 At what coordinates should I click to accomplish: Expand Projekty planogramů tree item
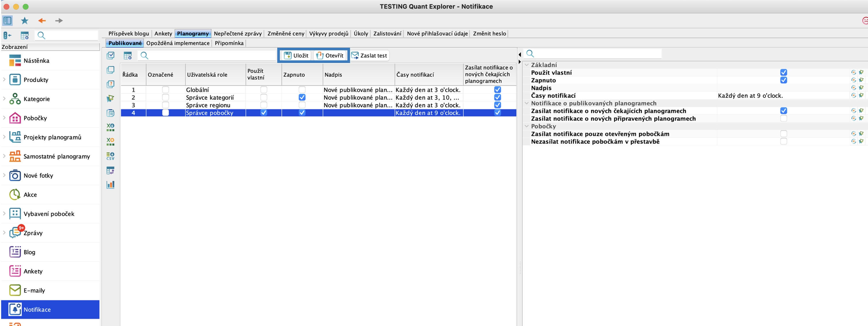coord(4,137)
